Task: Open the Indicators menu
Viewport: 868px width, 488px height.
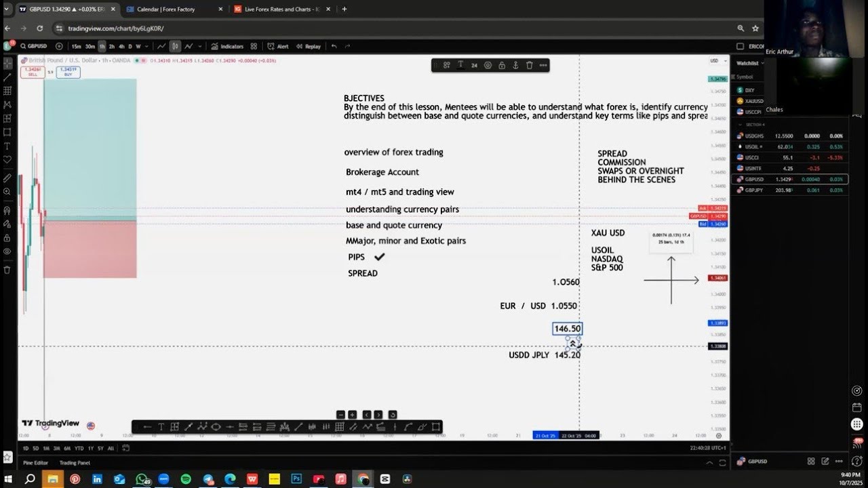Action: click(x=227, y=46)
